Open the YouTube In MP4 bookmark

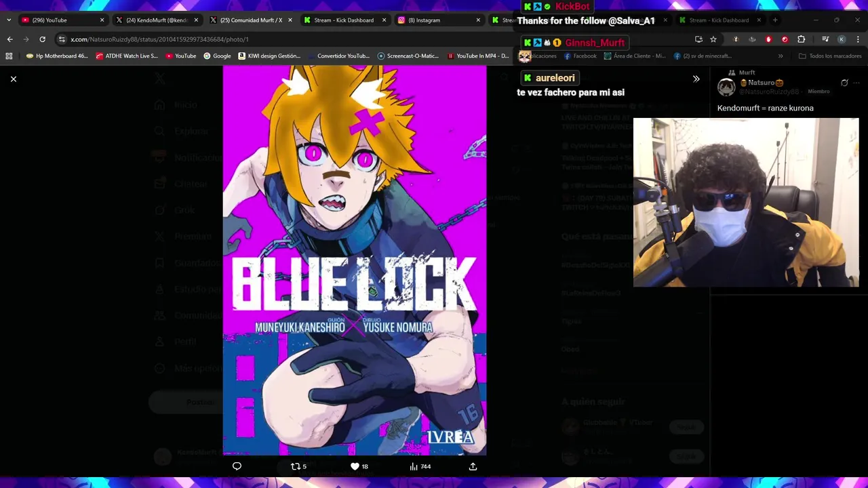click(477, 56)
